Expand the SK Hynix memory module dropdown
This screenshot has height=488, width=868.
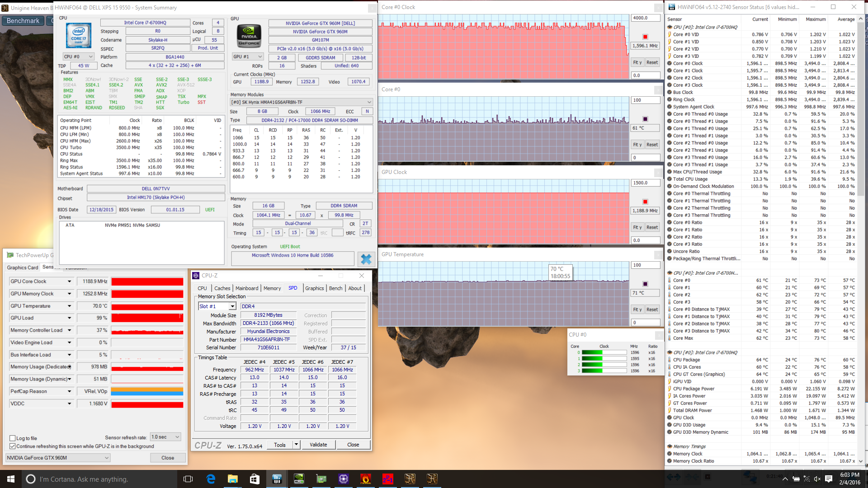coord(301,102)
